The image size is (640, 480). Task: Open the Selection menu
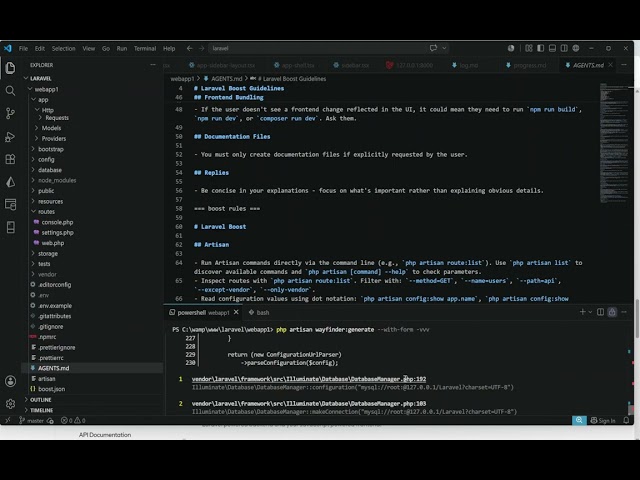coord(63,48)
